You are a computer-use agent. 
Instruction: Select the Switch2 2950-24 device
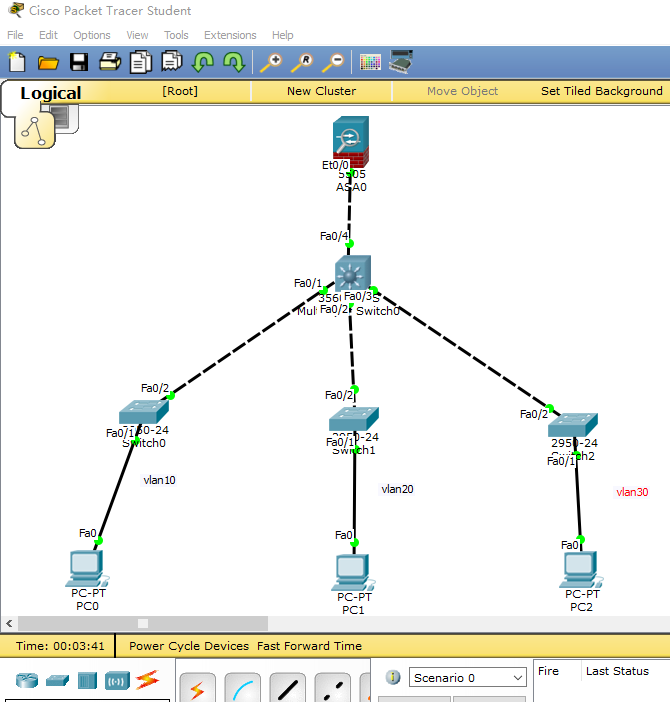(x=572, y=425)
